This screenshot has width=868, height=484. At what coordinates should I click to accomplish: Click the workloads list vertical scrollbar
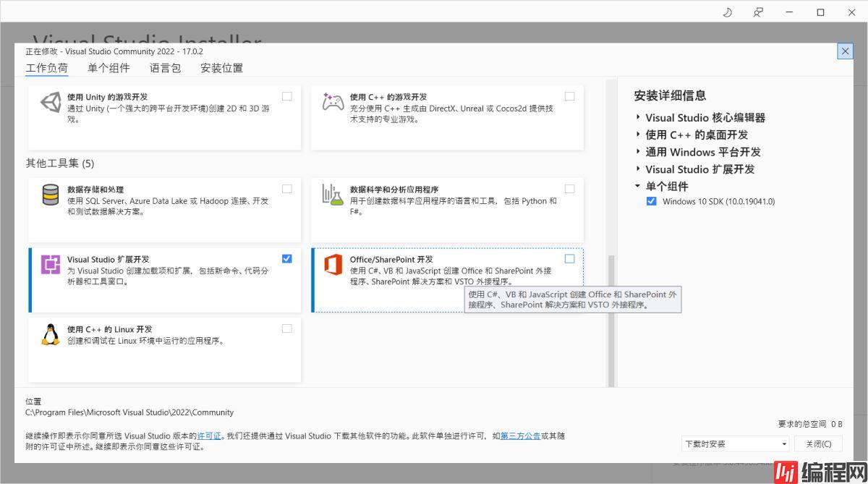pos(611,318)
